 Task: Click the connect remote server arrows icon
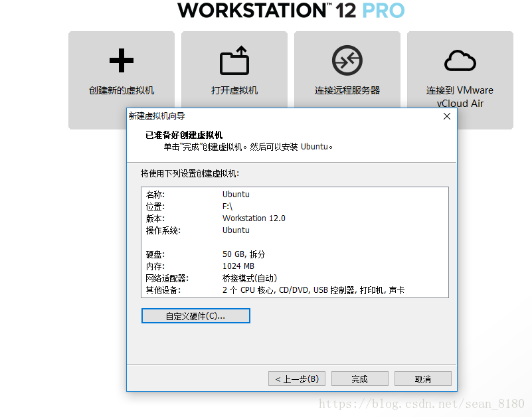coord(347,60)
